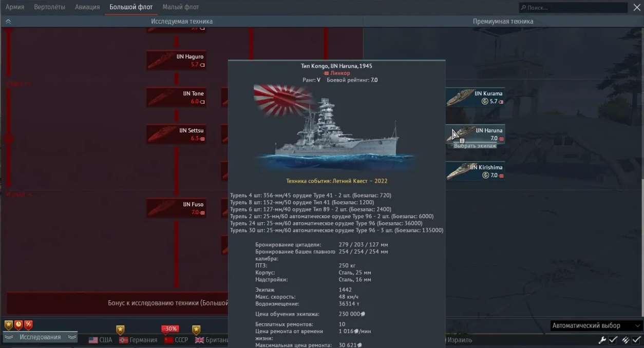Click the British flag icon
This screenshot has width=644, height=348.
(x=199, y=340)
